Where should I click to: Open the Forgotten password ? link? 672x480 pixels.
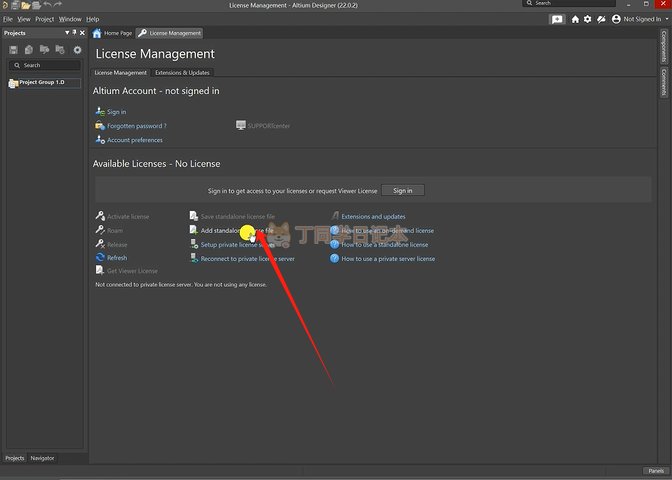click(137, 126)
